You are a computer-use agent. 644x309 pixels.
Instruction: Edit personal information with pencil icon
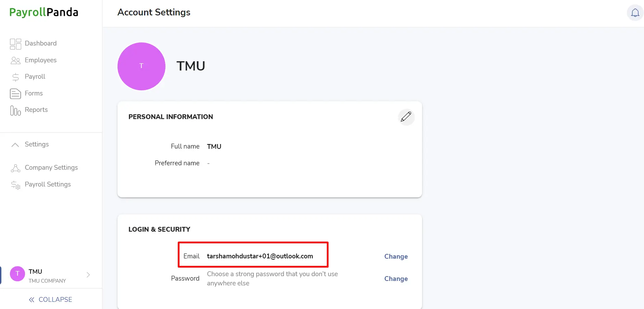[406, 117]
